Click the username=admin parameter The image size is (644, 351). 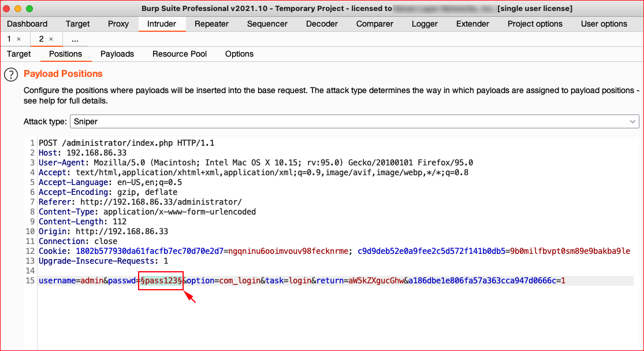(71, 281)
